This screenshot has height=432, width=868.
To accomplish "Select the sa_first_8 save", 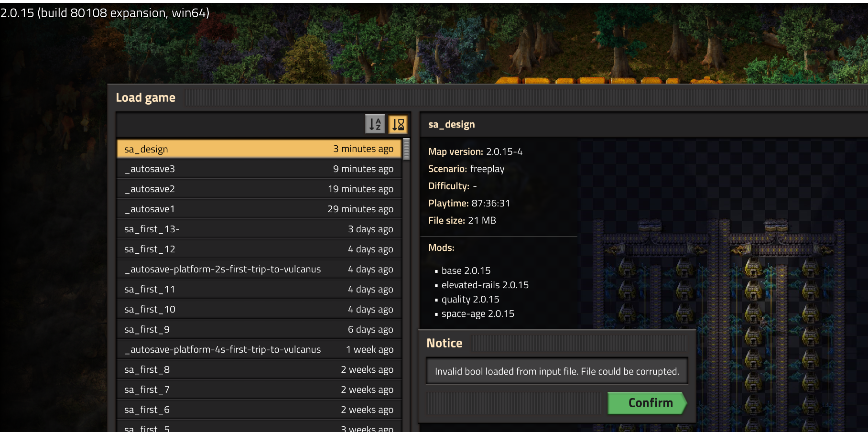I will [x=259, y=369].
